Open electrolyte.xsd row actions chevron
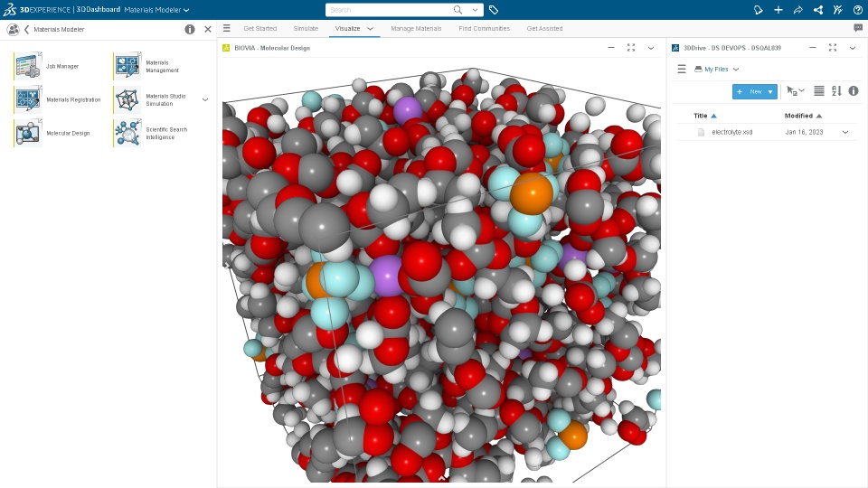Viewport: 868px width, 488px height. (x=845, y=132)
